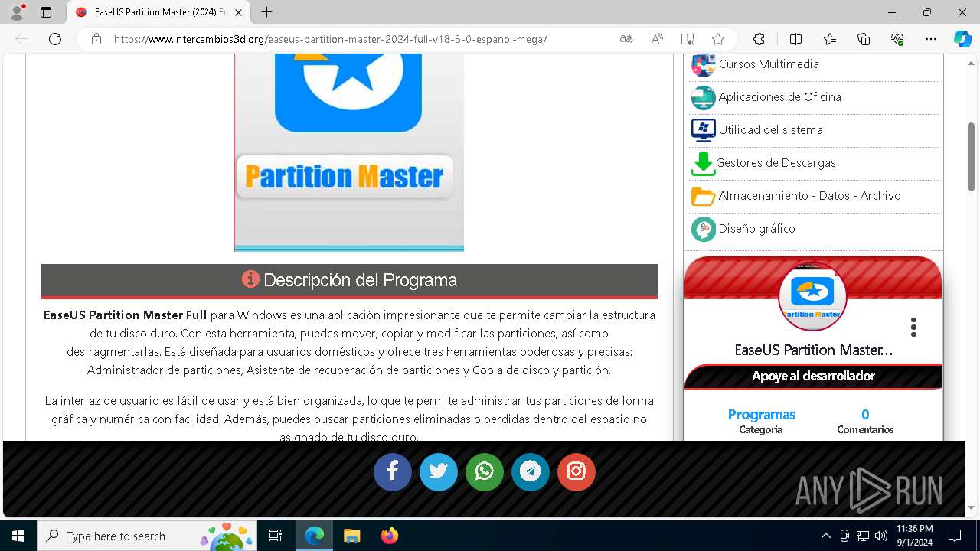Open Browser essentials icon
The height and width of the screenshot is (551, 980).
[897, 39]
